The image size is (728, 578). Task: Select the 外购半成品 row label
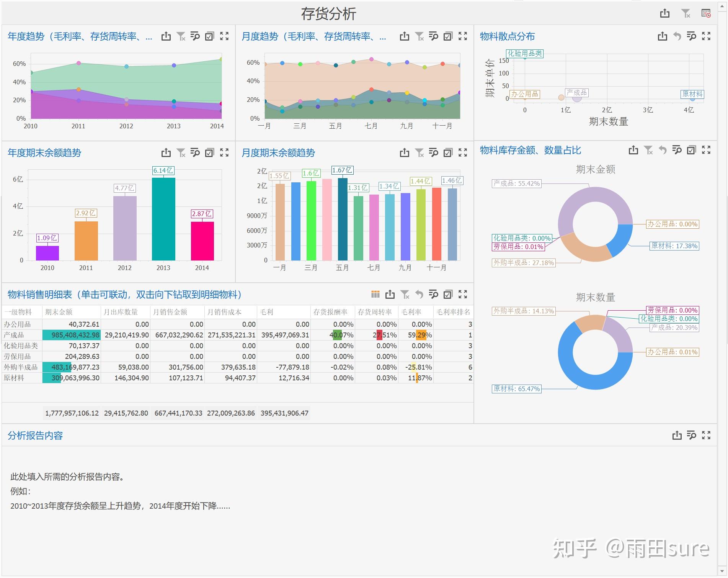(21, 367)
